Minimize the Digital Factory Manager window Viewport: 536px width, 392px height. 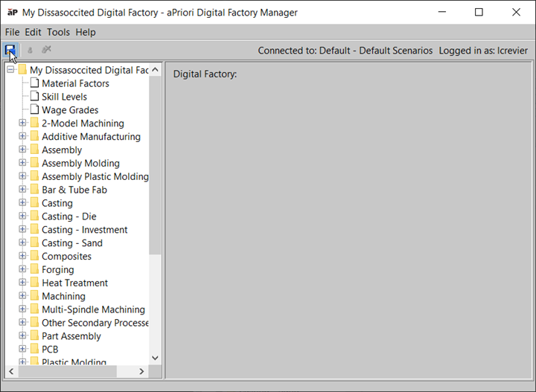(x=442, y=13)
